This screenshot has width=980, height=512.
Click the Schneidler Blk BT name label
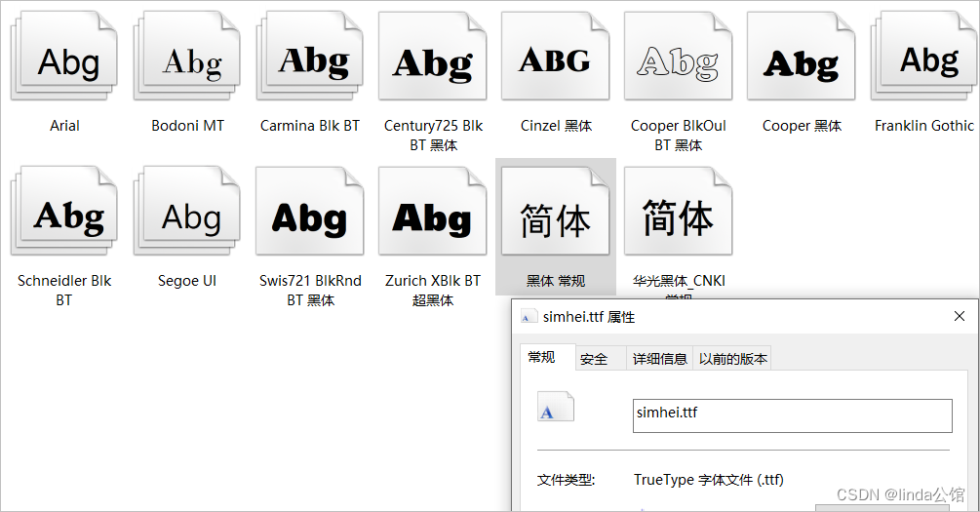[64, 290]
